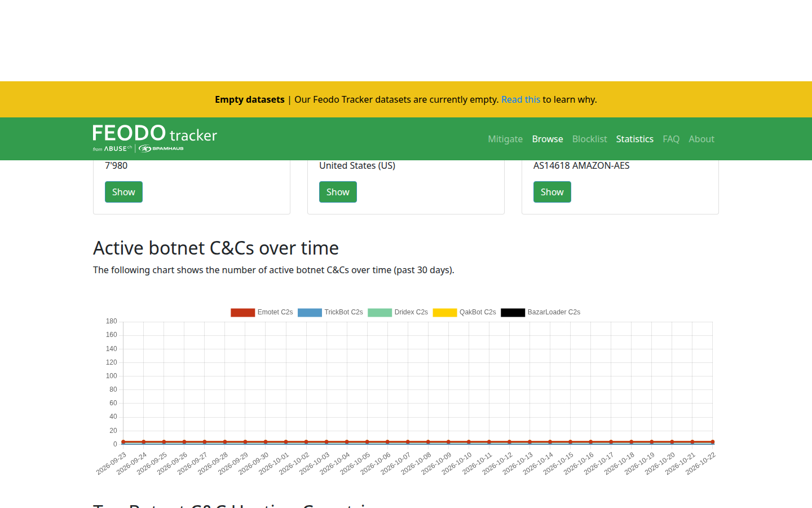Click the QakBot C2s legend label
This screenshot has height=508, width=812.
pos(478,312)
